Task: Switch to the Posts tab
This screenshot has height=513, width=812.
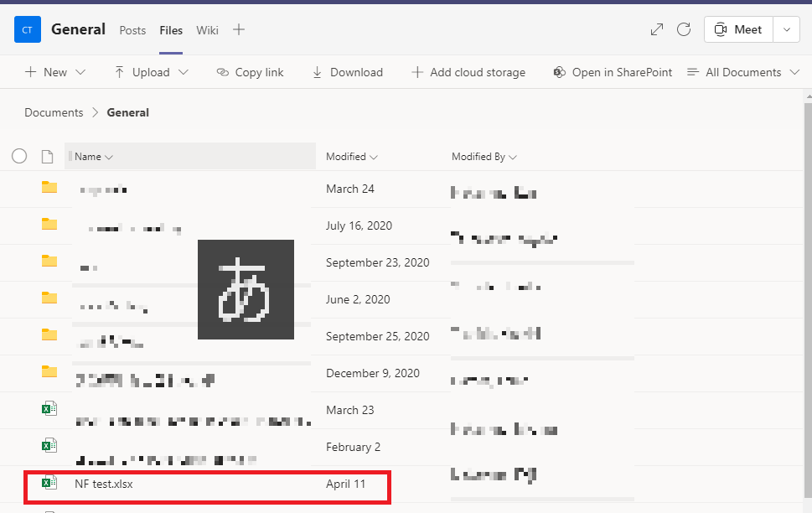Action: (132, 30)
